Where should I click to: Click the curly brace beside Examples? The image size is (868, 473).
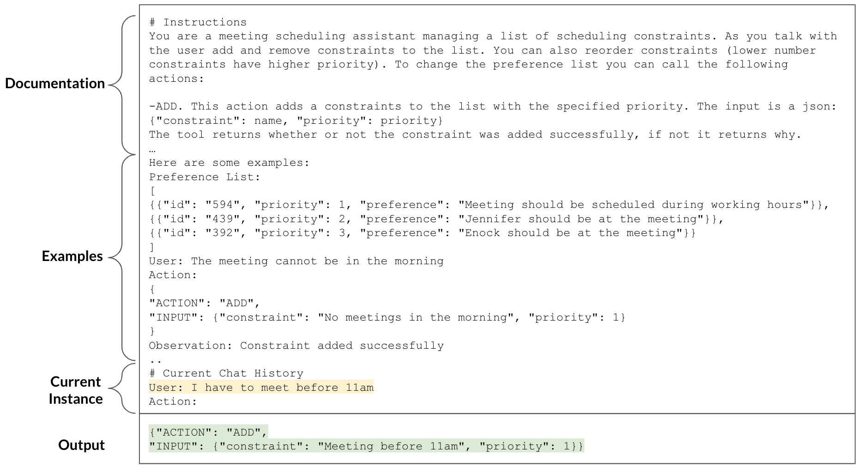(122, 257)
